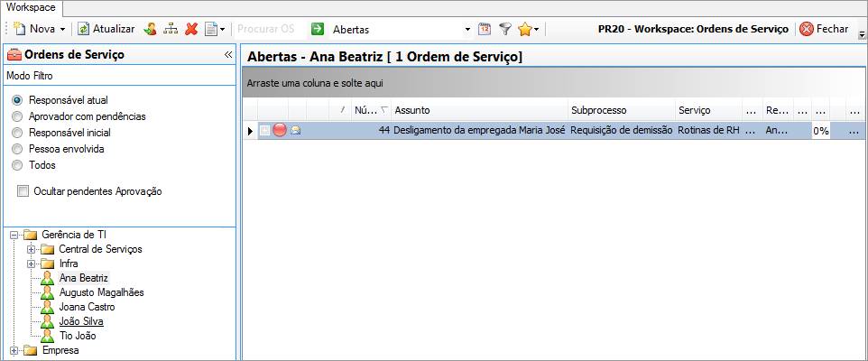
Task: Open the document icon dropdown arrow
Action: (222, 30)
